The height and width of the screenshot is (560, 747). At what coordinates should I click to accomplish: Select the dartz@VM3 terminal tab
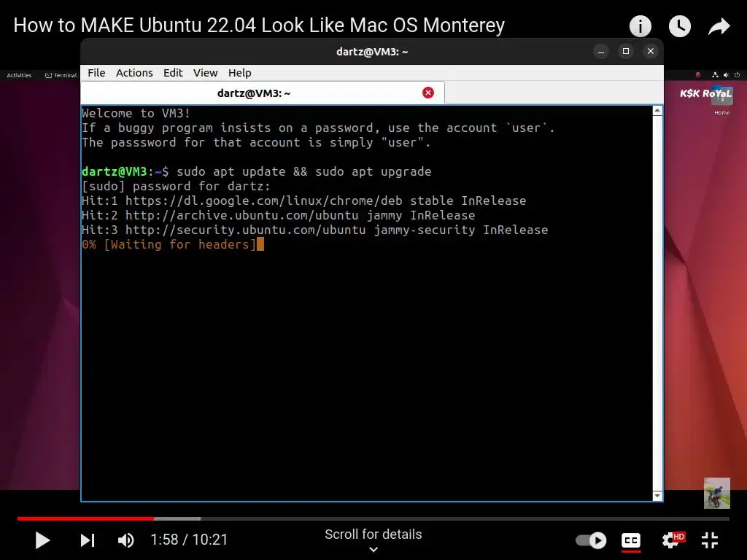pyautogui.click(x=263, y=93)
